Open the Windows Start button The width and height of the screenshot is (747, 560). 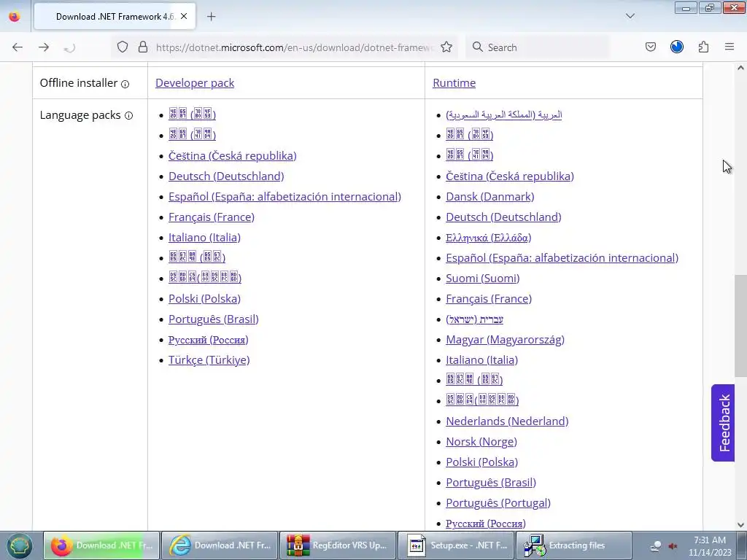coord(20,545)
